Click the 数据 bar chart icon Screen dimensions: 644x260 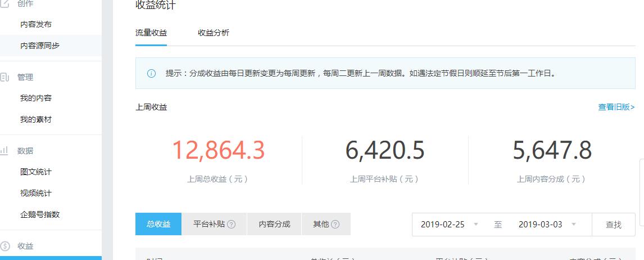[x=4, y=151]
